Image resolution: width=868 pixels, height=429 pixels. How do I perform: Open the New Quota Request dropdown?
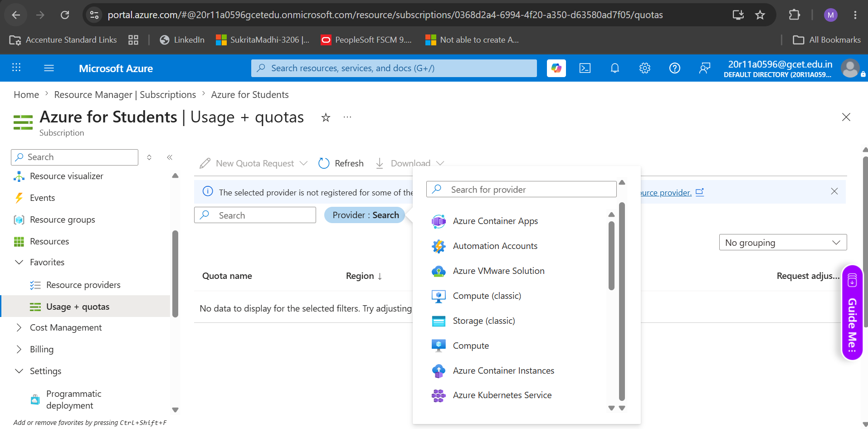(254, 163)
